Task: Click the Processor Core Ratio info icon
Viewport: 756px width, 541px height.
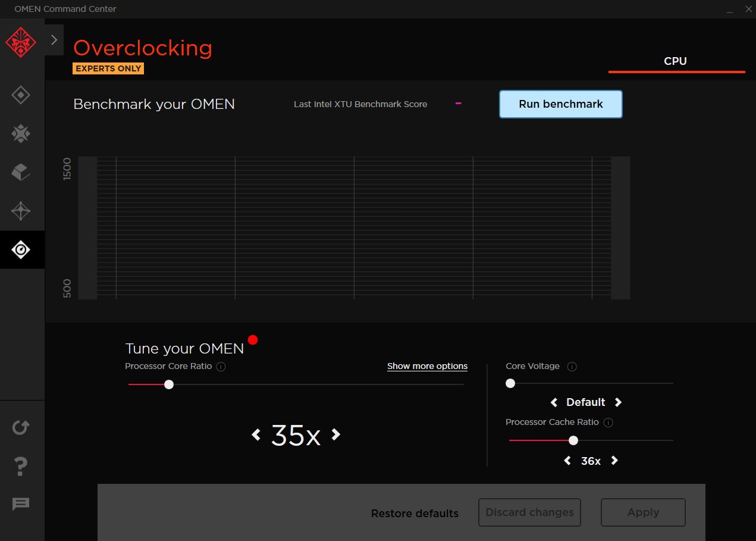Action: [221, 367]
